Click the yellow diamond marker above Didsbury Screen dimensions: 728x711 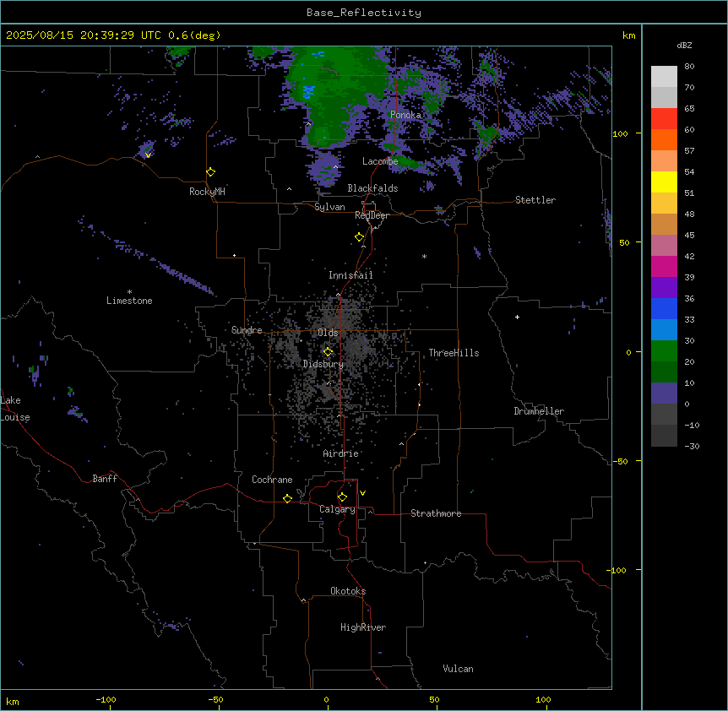click(x=328, y=352)
